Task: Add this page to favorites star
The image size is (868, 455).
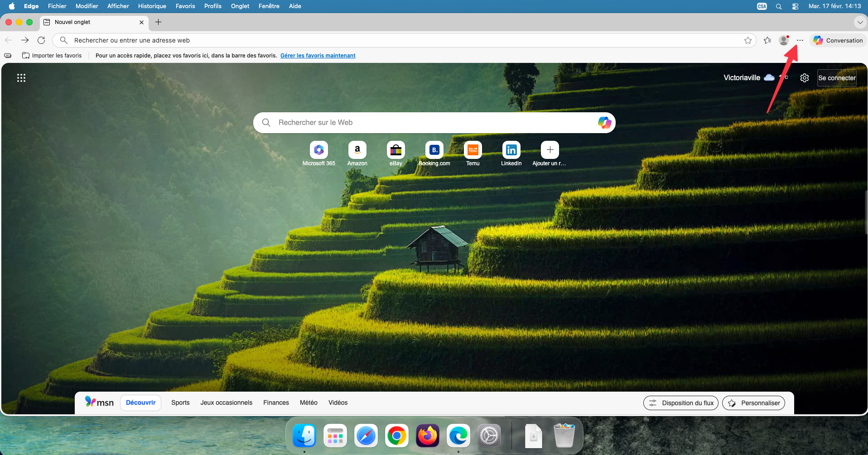Action: click(747, 40)
